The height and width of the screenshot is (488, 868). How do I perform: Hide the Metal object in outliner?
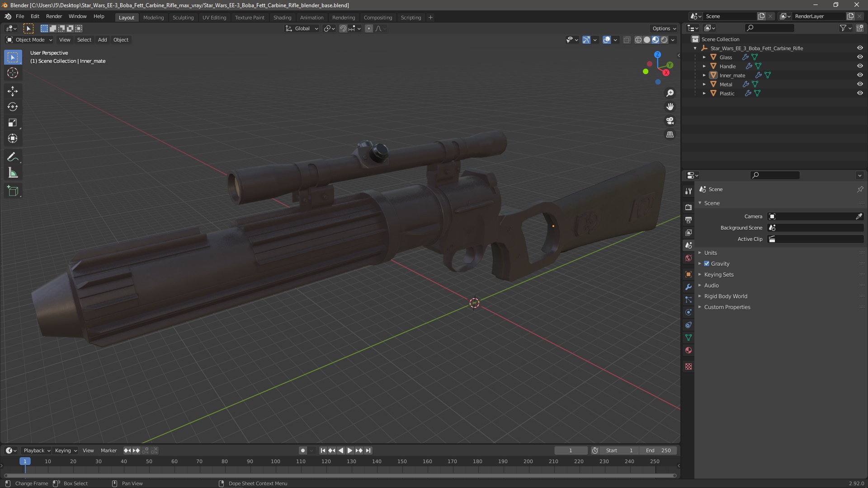860,84
